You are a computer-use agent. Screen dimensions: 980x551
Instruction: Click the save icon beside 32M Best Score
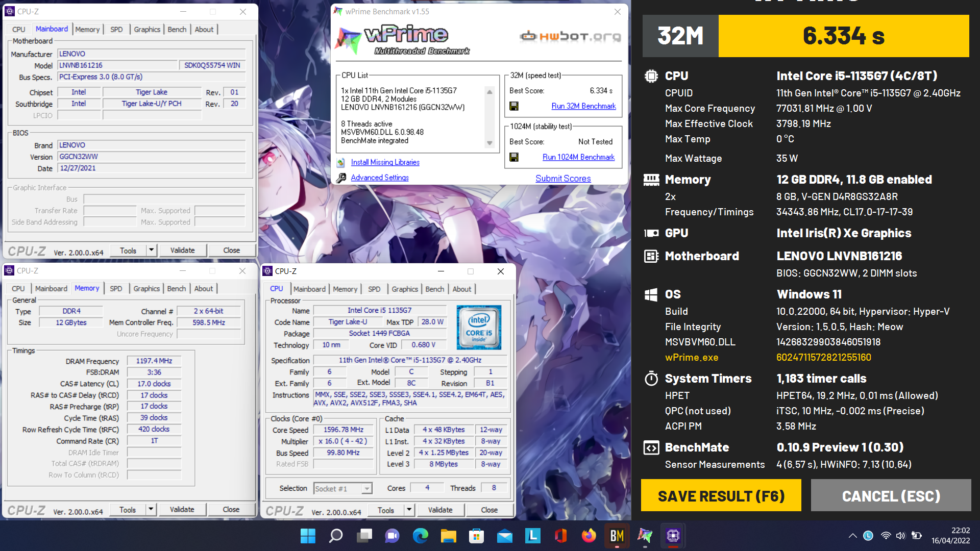pyautogui.click(x=514, y=106)
